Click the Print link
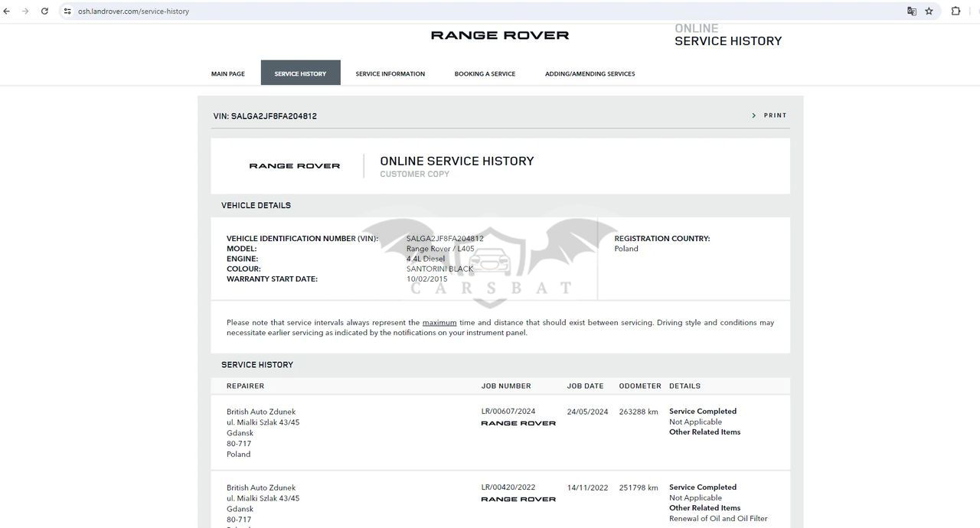This screenshot has width=980, height=528. tap(775, 116)
